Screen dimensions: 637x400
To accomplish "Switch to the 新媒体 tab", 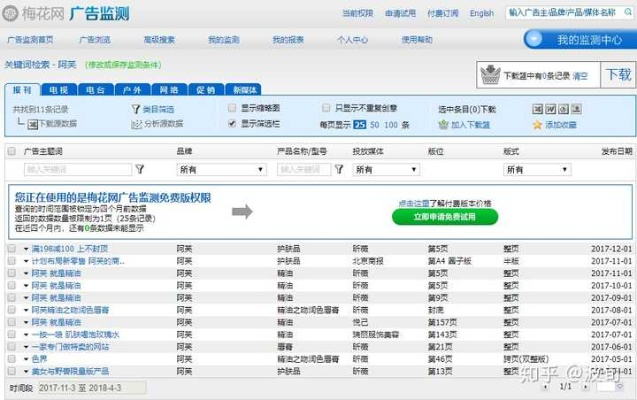I will [243, 90].
